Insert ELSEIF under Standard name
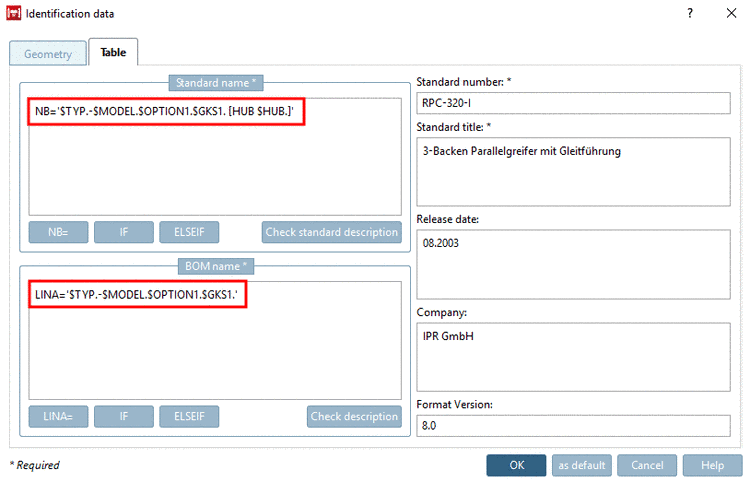This screenshot has height=482, width=750. coord(188,232)
